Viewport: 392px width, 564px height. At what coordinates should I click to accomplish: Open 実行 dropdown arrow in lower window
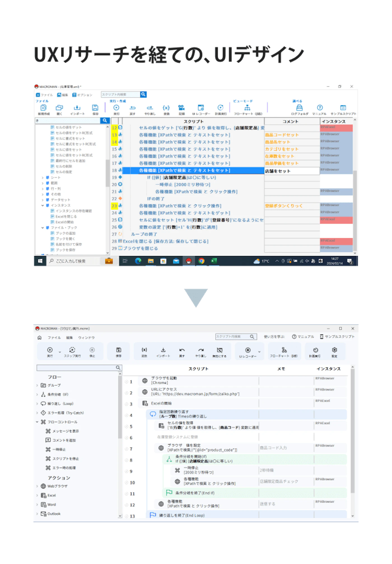tap(60, 352)
